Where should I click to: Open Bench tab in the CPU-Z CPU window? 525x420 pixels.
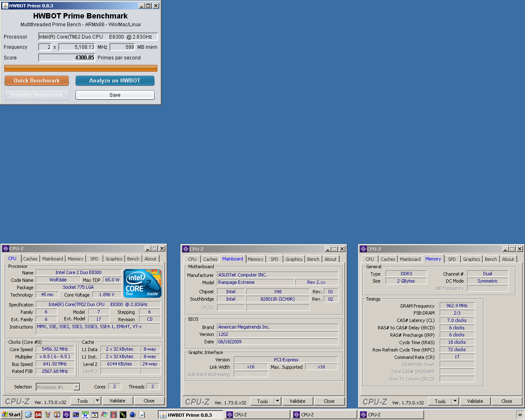click(x=133, y=259)
